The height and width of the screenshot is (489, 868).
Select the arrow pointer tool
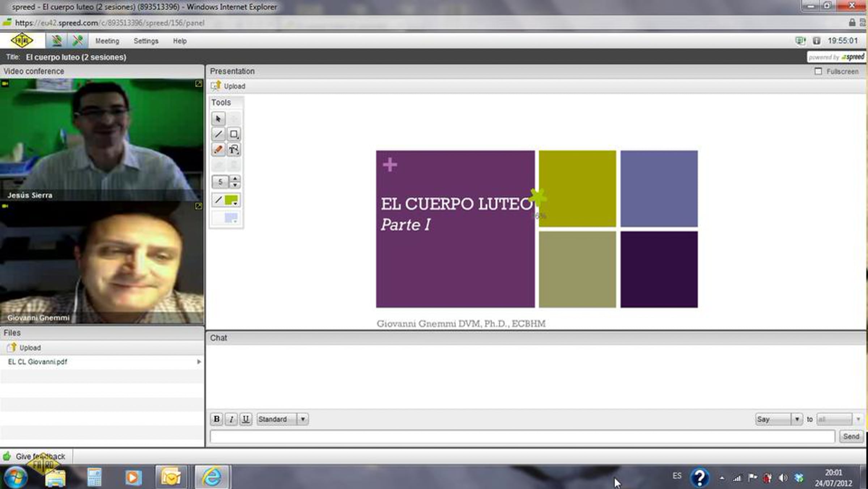(218, 119)
